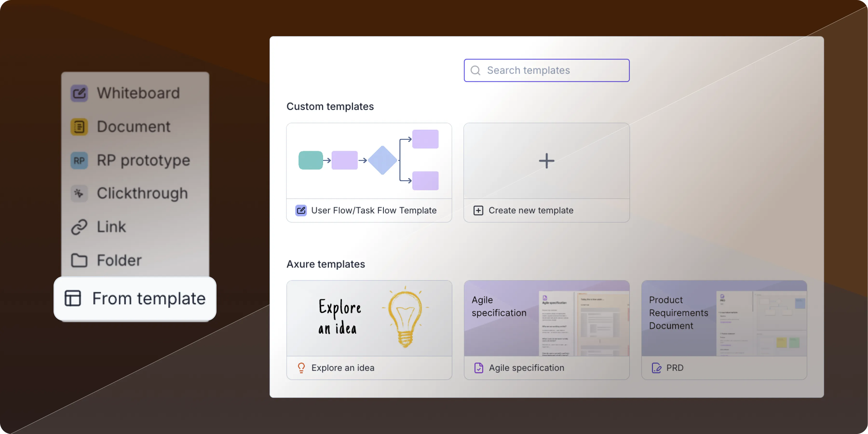This screenshot has width=868, height=434.
Task: Click the Whiteboard icon in menu
Action: tap(79, 93)
